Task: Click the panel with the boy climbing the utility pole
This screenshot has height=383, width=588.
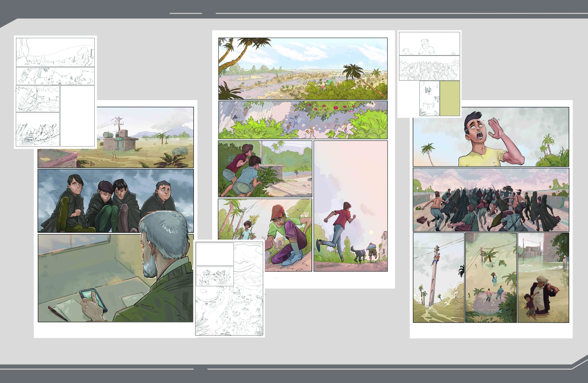Action: coord(438,277)
